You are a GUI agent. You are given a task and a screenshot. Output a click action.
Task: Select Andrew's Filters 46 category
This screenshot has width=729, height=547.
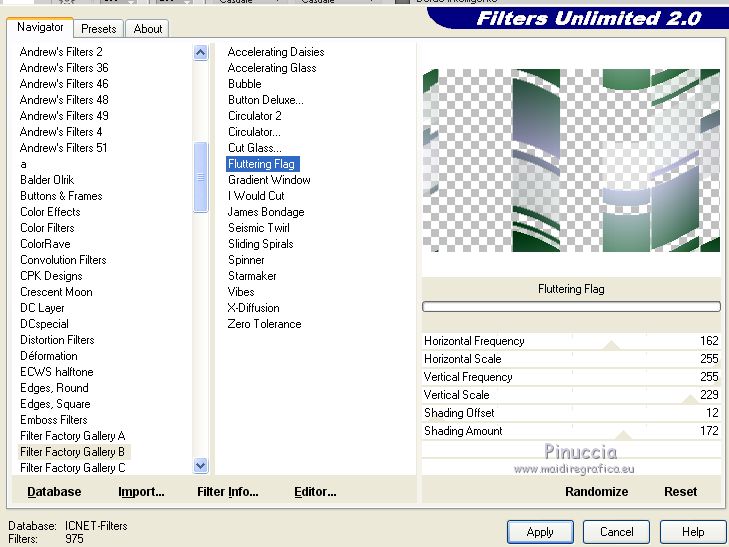click(x=64, y=84)
